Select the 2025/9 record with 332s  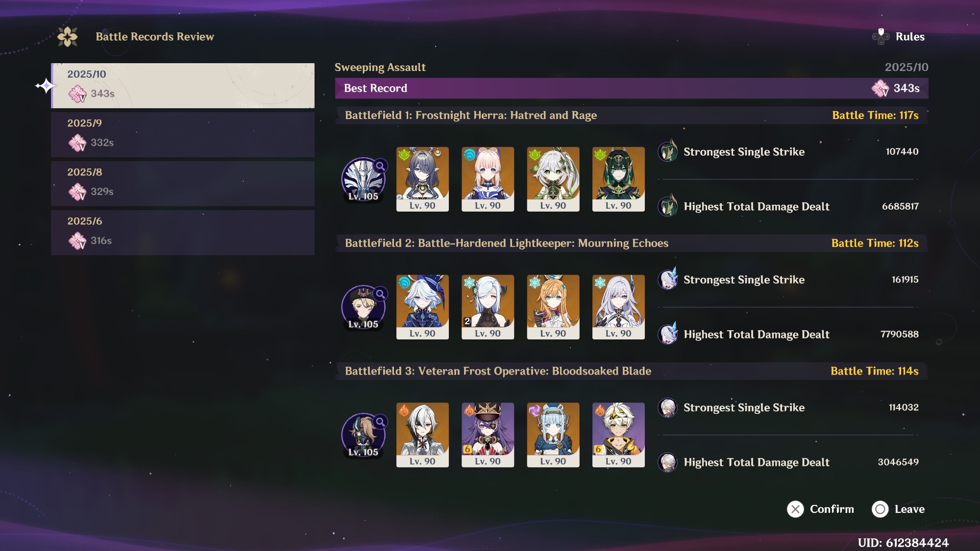pos(183,134)
